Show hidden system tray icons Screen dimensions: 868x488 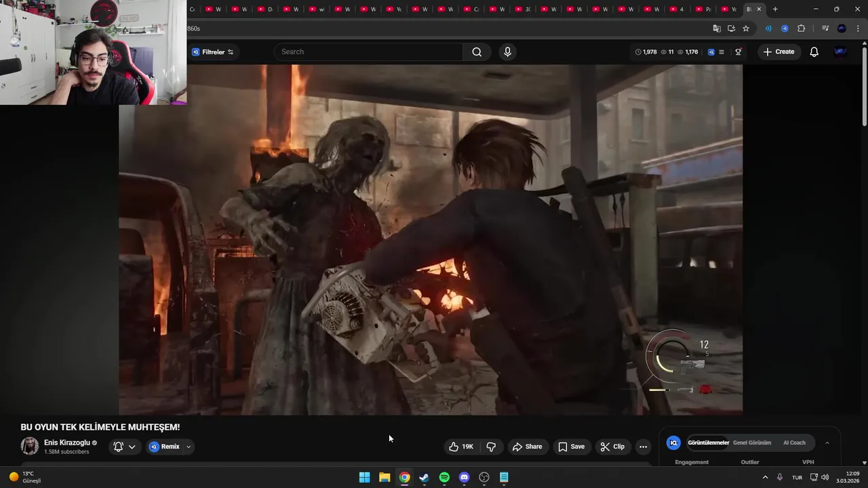(765, 477)
